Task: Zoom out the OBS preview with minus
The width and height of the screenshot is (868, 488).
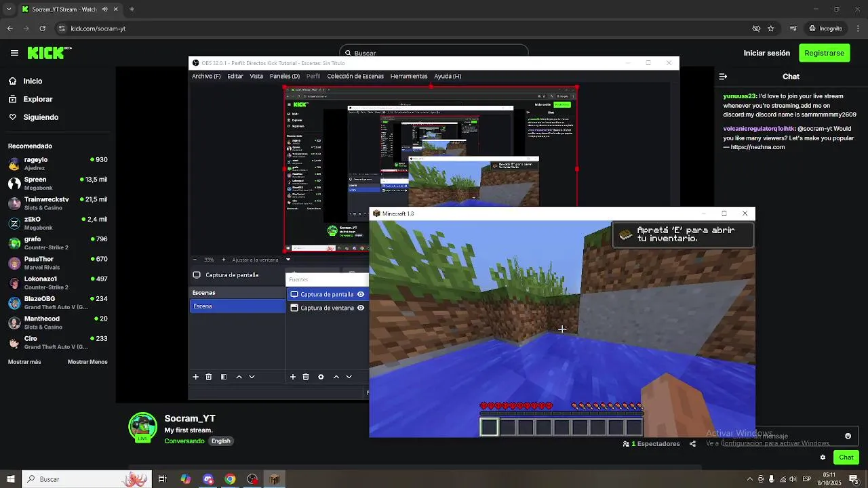Action: click(x=195, y=260)
